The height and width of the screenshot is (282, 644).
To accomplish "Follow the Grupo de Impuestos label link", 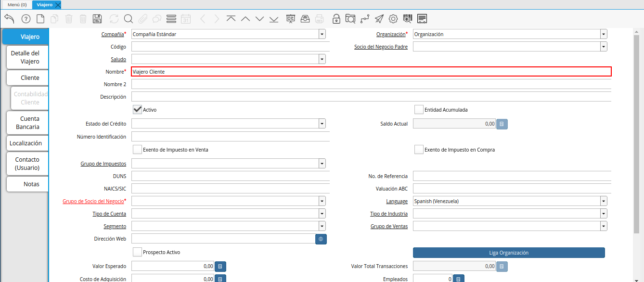I will (103, 164).
